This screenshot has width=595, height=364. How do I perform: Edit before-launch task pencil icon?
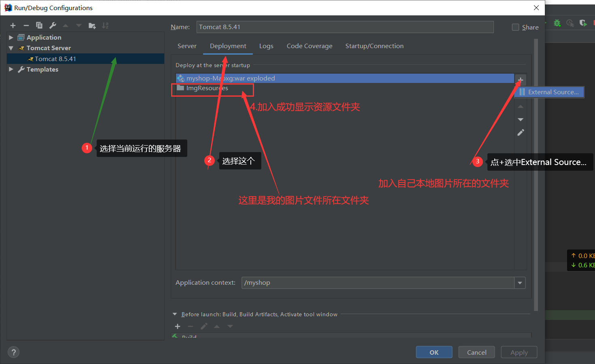tap(204, 326)
